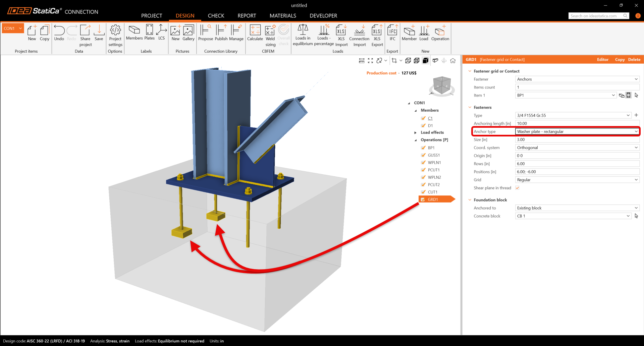Open the Anchor type dropdown
The height and width of the screenshot is (346, 644).
(577, 131)
